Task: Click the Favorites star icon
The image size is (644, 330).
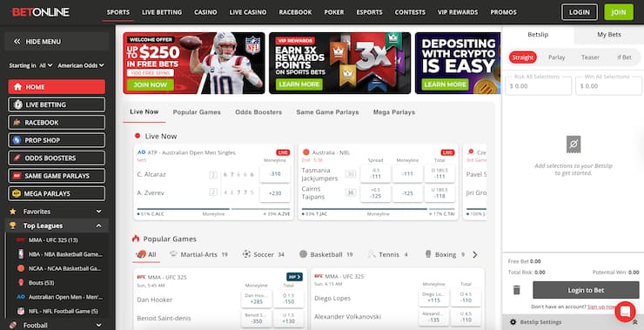Action: click(x=13, y=212)
